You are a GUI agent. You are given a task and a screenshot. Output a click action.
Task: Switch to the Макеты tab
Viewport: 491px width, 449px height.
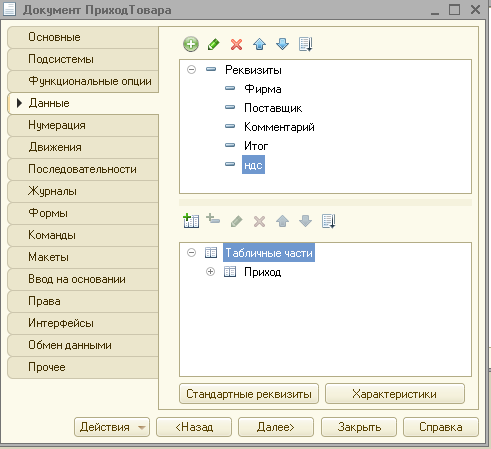pos(83,257)
